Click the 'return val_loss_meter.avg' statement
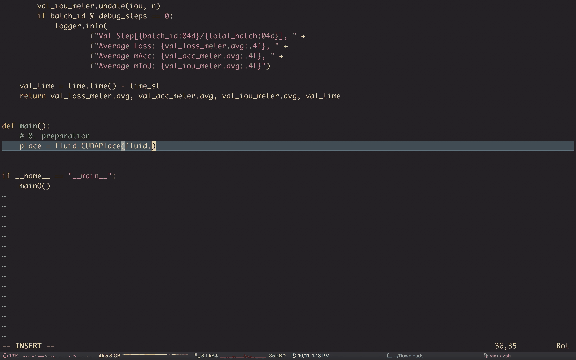Viewport: 576px width, 360px height. (x=180, y=96)
